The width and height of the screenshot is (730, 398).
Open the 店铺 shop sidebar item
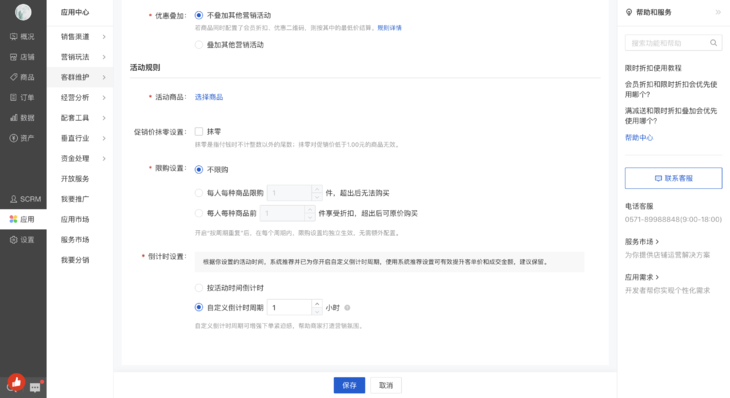tap(22, 57)
